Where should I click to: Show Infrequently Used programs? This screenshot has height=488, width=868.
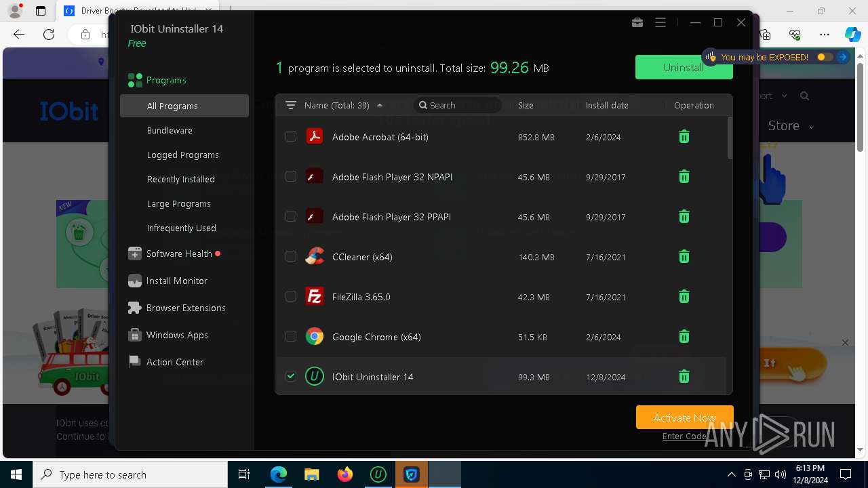[182, 228]
